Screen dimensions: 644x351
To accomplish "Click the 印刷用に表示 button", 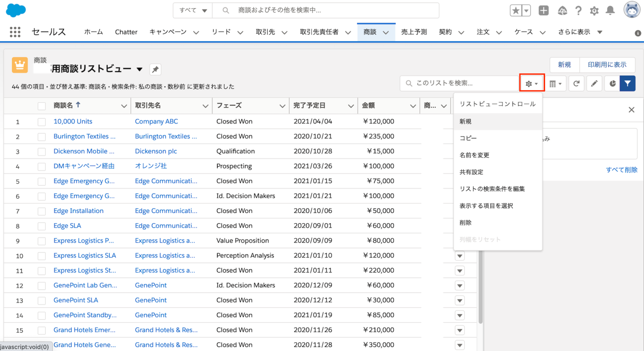I will click(607, 65).
